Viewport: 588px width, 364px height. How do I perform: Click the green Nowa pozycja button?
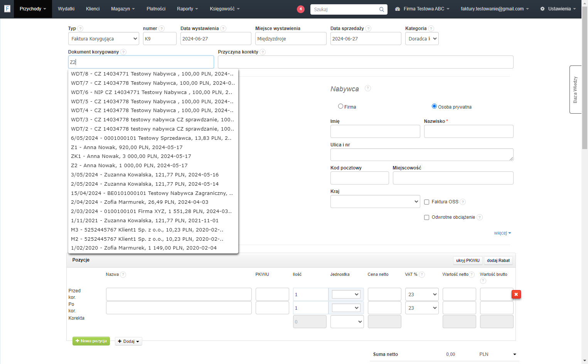pyautogui.click(x=91, y=341)
